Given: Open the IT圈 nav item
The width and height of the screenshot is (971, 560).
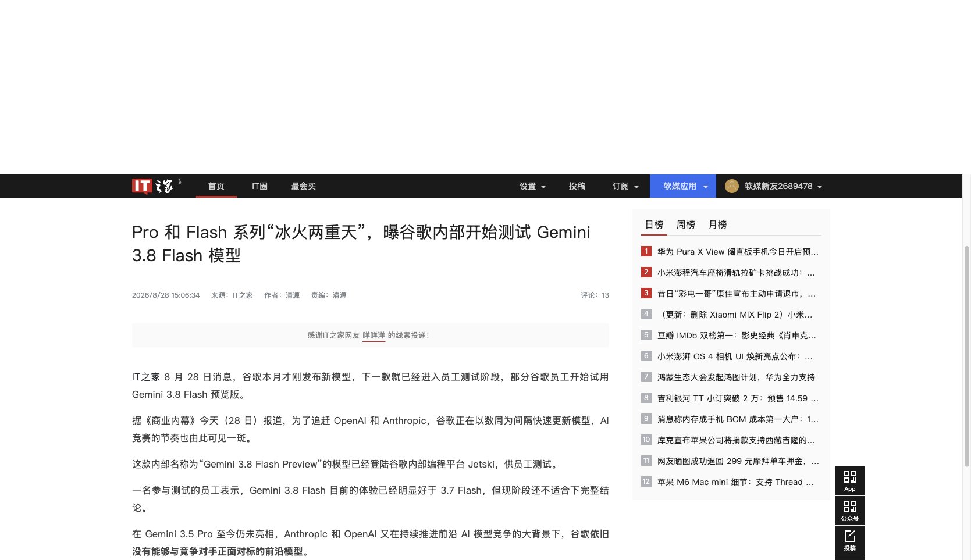Looking at the screenshot, I should (259, 186).
